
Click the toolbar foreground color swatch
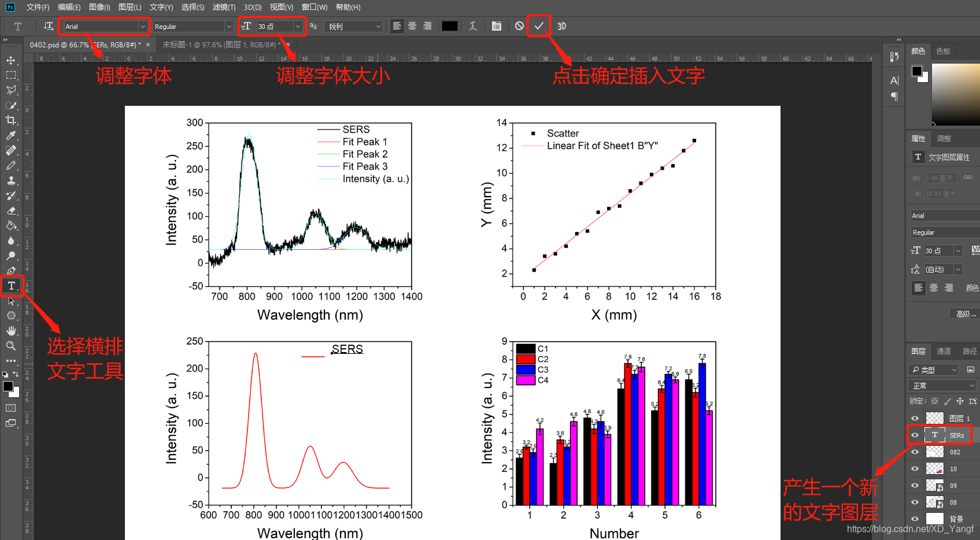pos(8,386)
